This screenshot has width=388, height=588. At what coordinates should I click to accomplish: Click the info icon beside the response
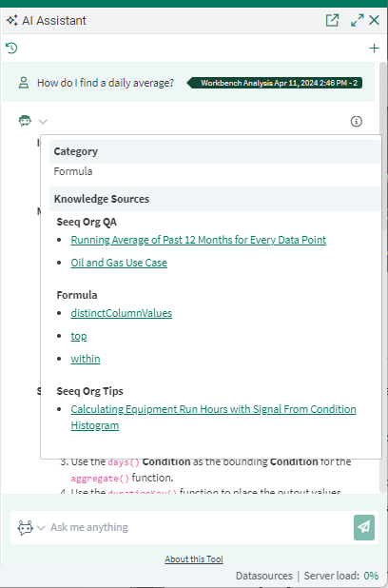[356, 121]
